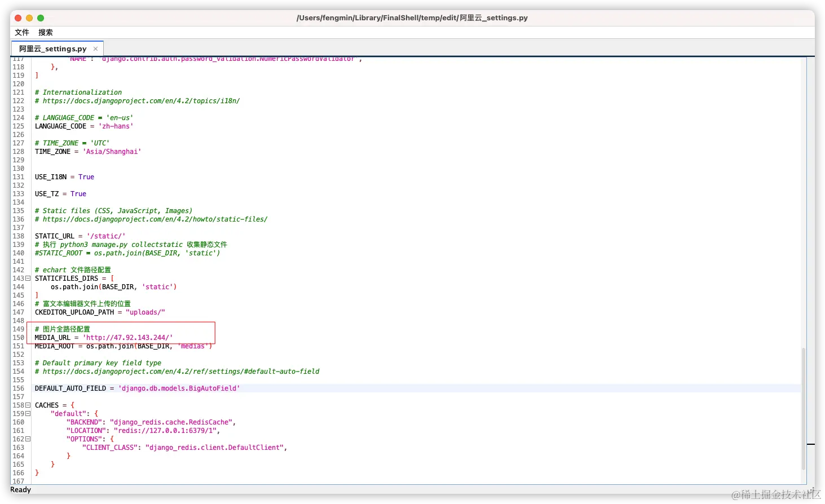Open the 文件 menu

22,32
